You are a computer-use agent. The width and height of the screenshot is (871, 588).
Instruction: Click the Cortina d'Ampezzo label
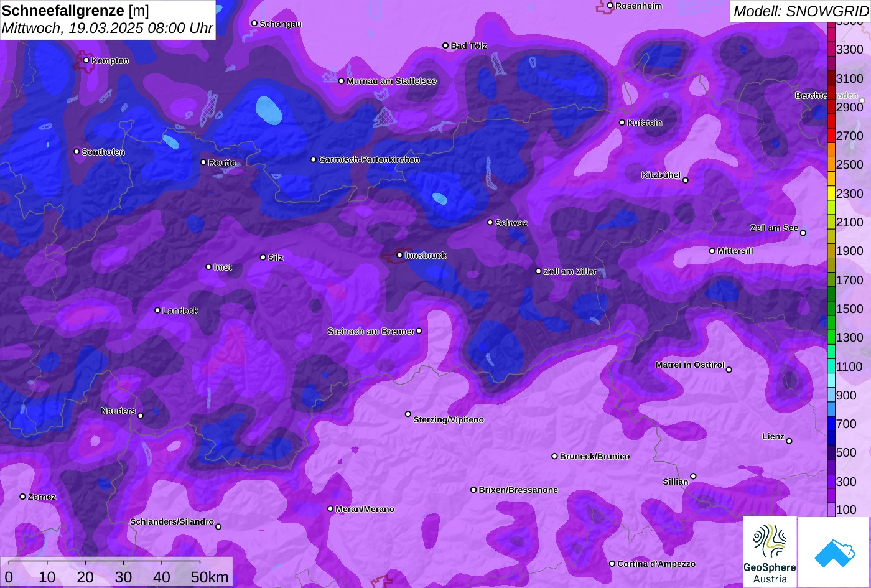(656, 564)
